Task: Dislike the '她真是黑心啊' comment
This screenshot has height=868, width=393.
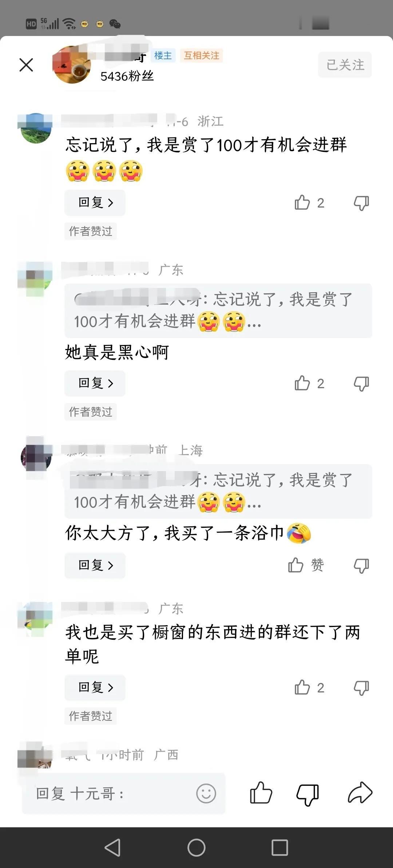Action: tap(361, 383)
